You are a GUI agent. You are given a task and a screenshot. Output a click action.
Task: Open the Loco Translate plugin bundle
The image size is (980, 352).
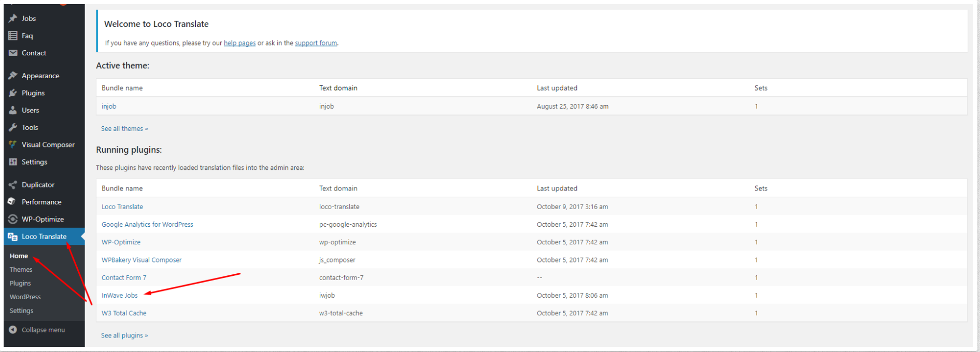click(122, 207)
